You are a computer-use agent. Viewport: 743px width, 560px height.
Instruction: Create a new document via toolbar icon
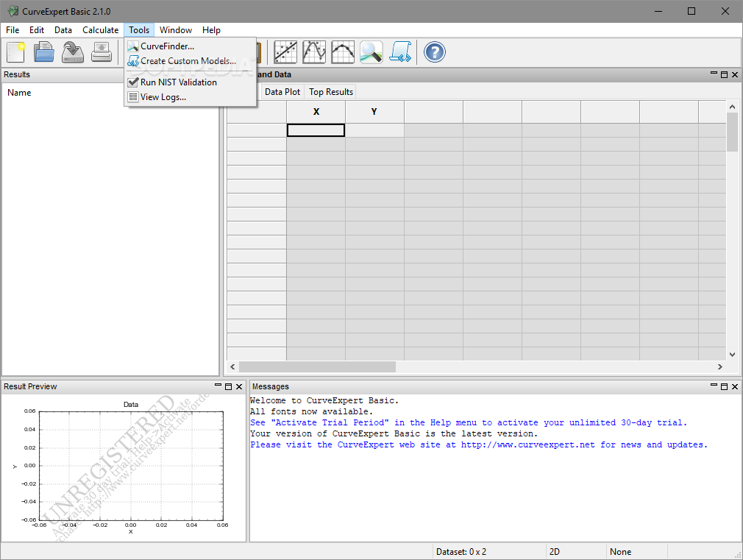click(x=15, y=52)
